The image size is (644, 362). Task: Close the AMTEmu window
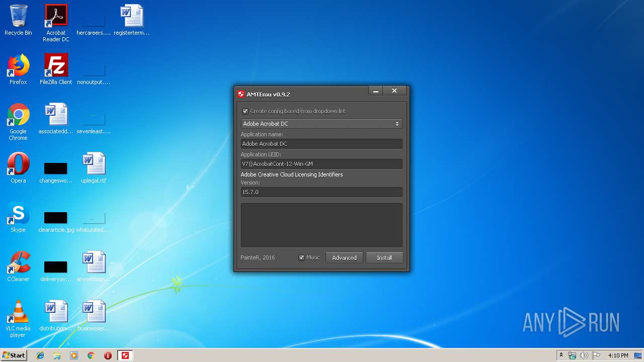pos(394,91)
